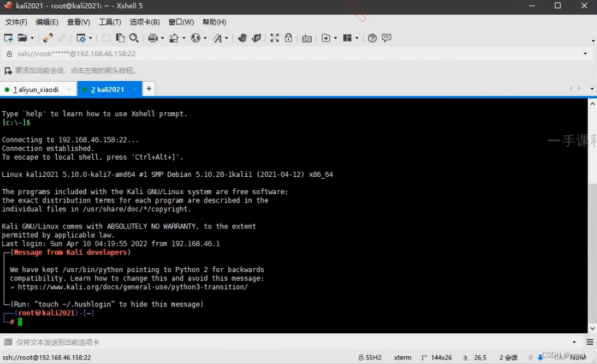Click the layout arrangement icon
The width and height of the screenshot is (597, 364).
point(347,38)
